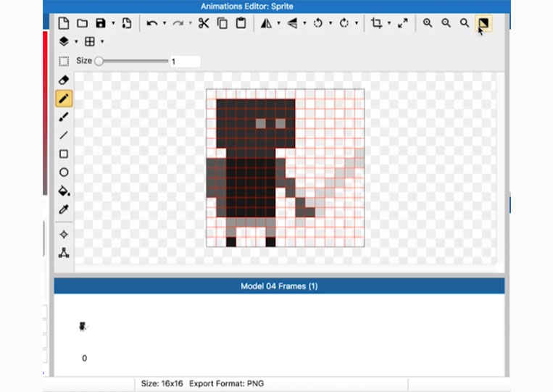This screenshot has width=553, height=392.
Task: Select the crop tool
Action: (x=377, y=23)
